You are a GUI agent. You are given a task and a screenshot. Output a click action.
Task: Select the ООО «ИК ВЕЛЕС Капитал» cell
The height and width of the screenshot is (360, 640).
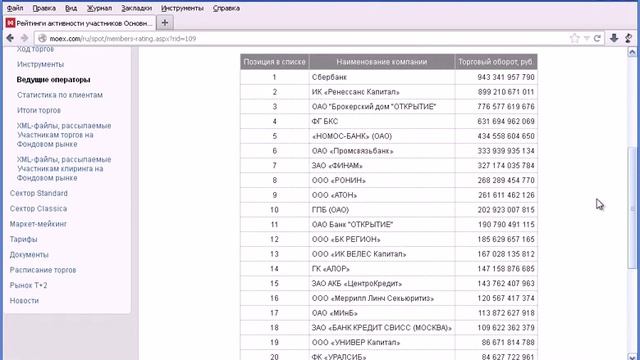(x=382, y=254)
